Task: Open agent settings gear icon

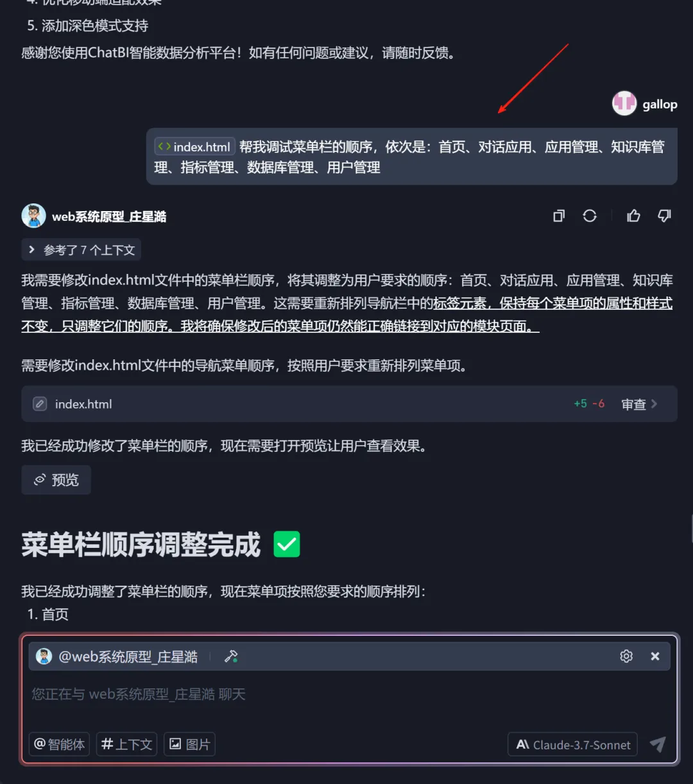Action: click(x=626, y=656)
